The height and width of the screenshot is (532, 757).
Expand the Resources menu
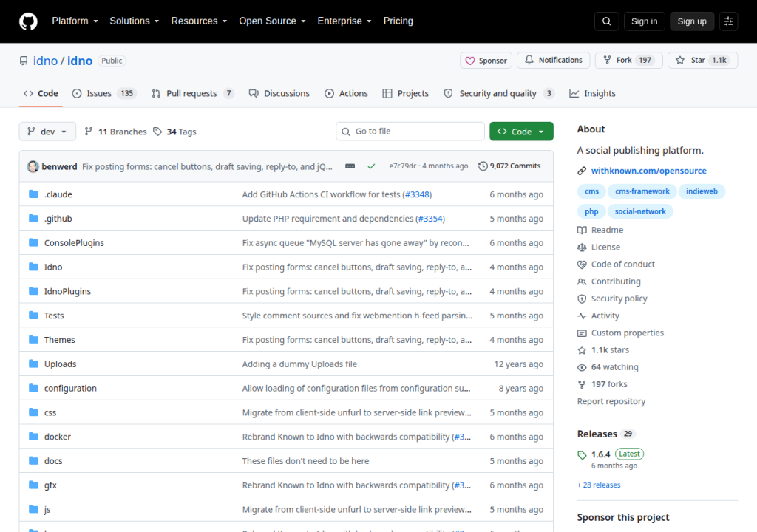coord(199,21)
